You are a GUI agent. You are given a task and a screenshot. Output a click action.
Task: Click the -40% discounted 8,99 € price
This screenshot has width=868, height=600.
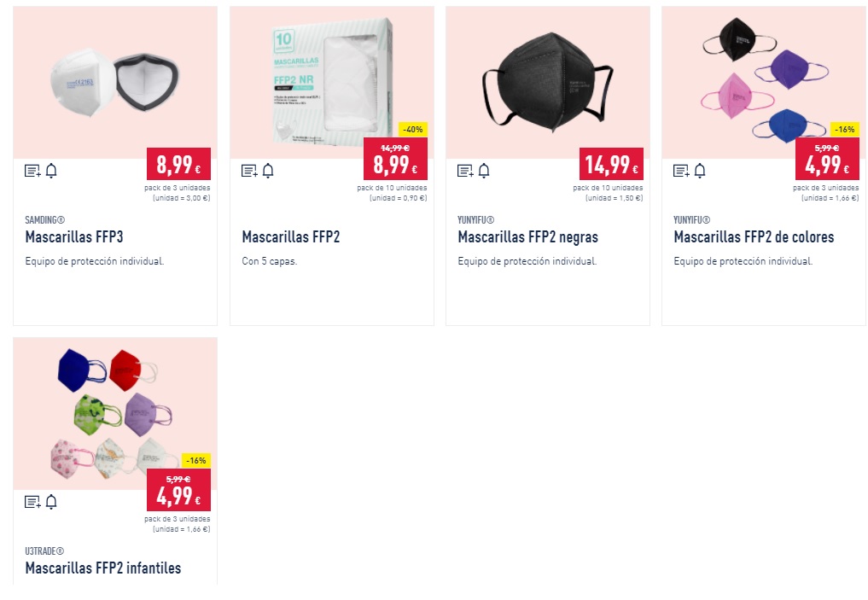(395, 159)
